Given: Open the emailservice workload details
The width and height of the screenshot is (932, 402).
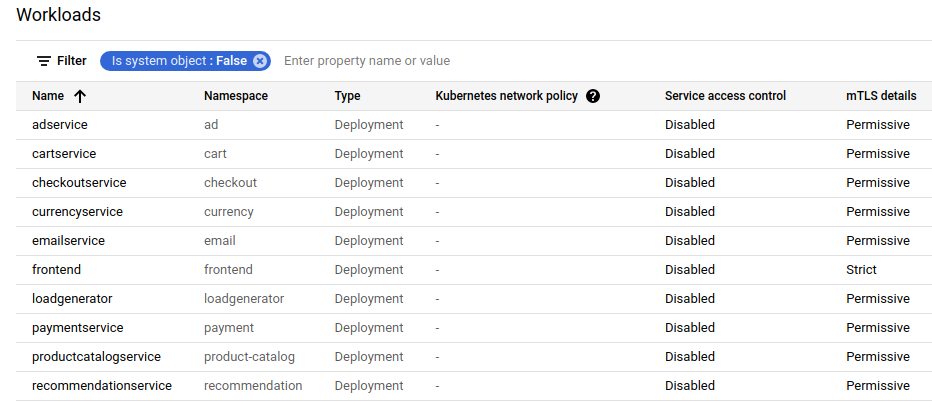Looking at the screenshot, I should [68, 241].
